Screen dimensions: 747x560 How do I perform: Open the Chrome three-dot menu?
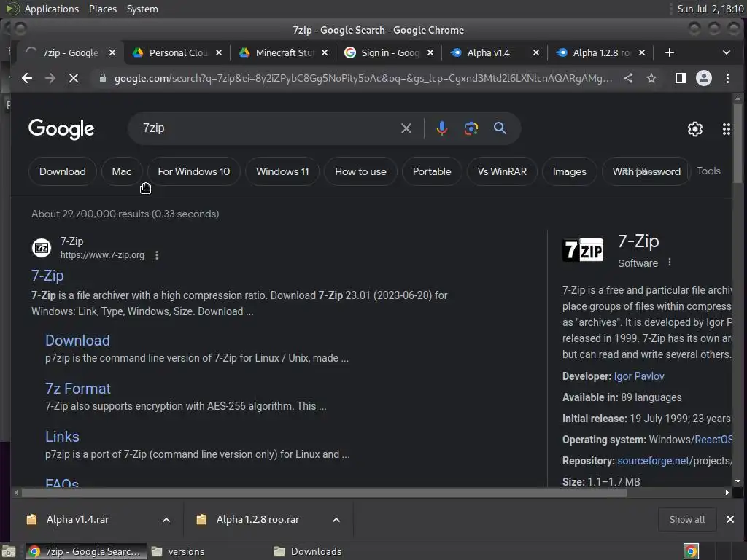[x=727, y=78]
